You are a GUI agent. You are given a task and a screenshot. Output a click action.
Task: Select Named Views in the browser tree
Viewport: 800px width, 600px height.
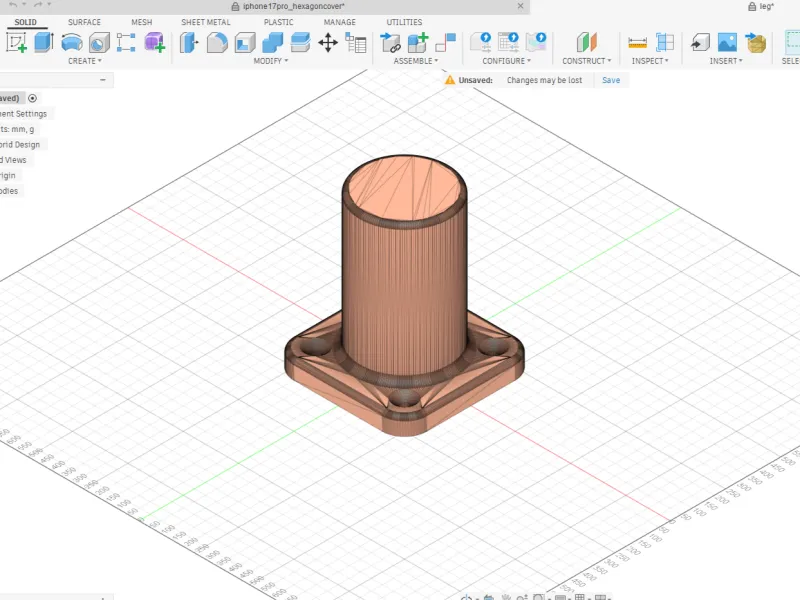[x=13, y=160]
